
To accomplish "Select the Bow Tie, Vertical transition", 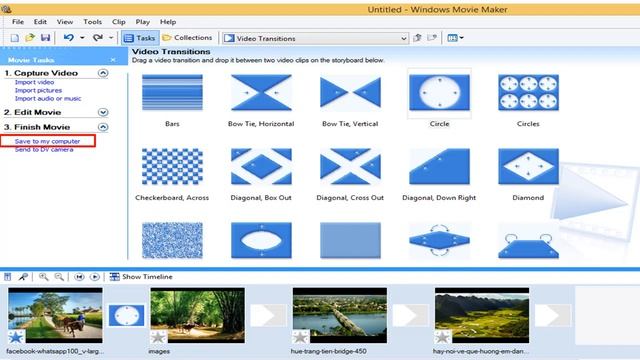I will coord(350,93).
